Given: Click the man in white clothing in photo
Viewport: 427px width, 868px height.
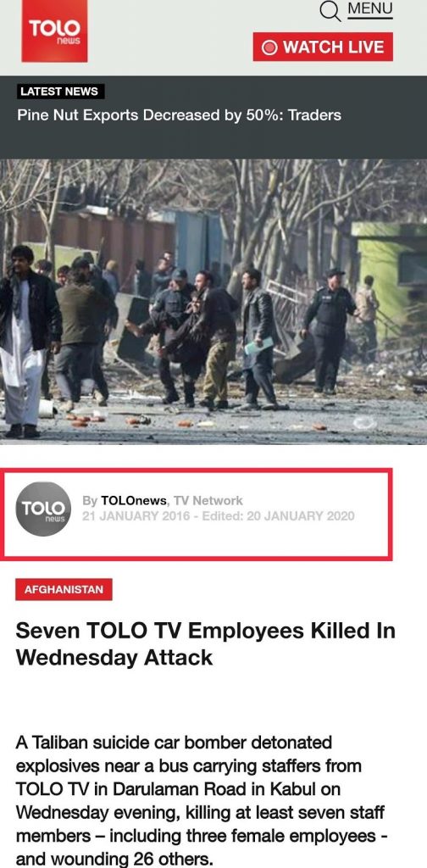Looking at the screenshot, I should pyautogui.click(x=25, y=342).
